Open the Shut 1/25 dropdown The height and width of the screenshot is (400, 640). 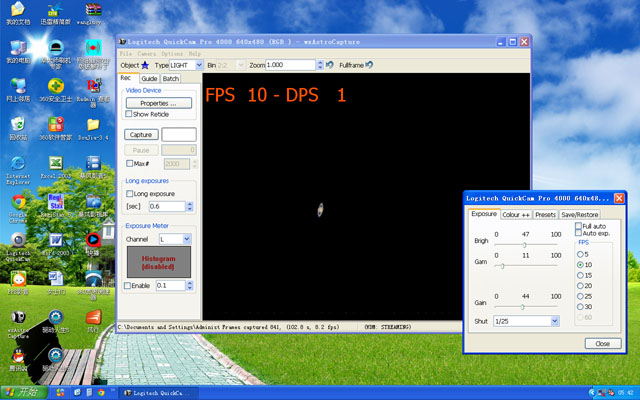555,321
